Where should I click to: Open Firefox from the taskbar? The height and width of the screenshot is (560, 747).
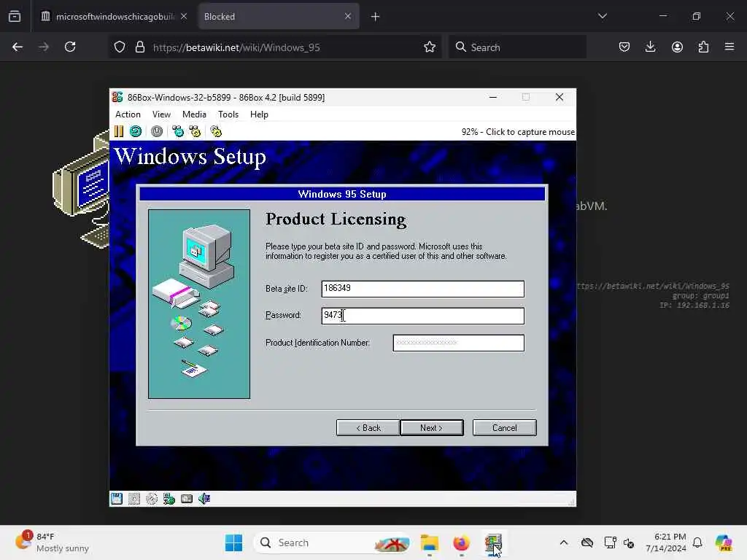click(x=461, y=542)
